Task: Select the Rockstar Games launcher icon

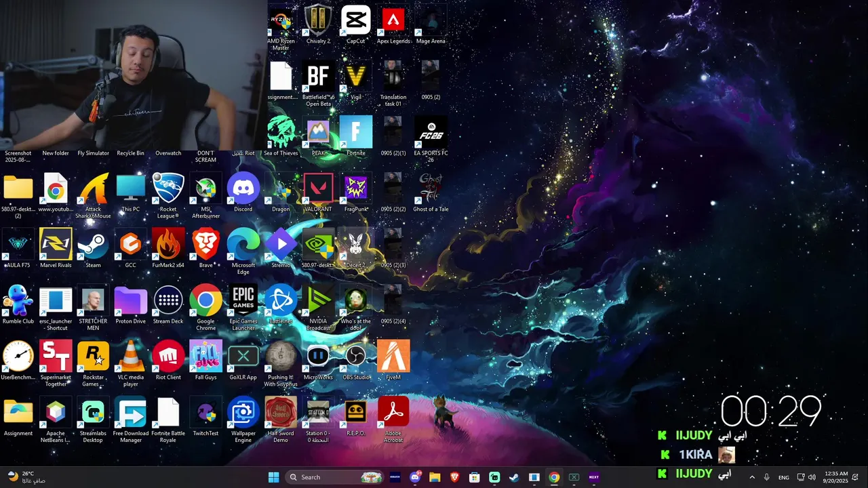Action: (93, 357)
